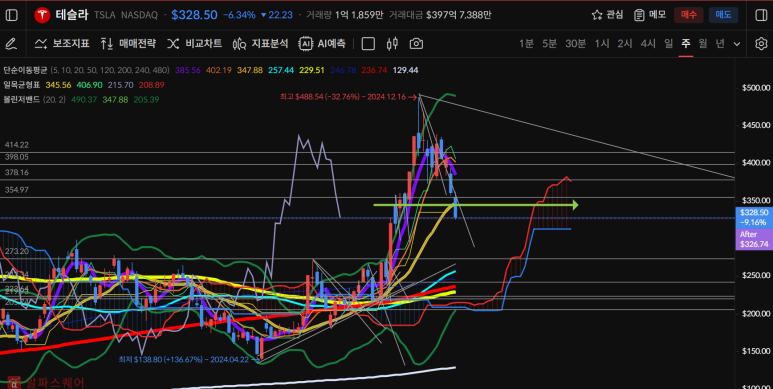Click the −6.34% change value
Screen dimensions: 773x389
(x=239, y=15)
